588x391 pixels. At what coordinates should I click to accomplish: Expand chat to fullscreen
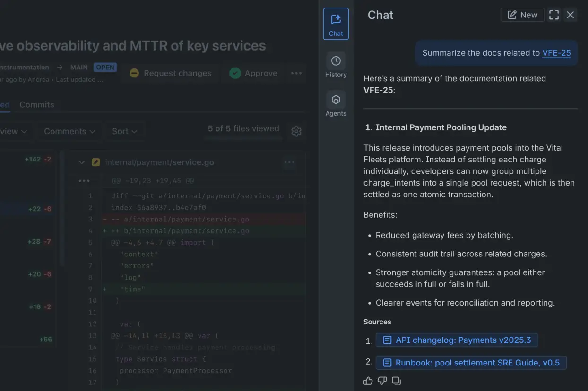554,15
